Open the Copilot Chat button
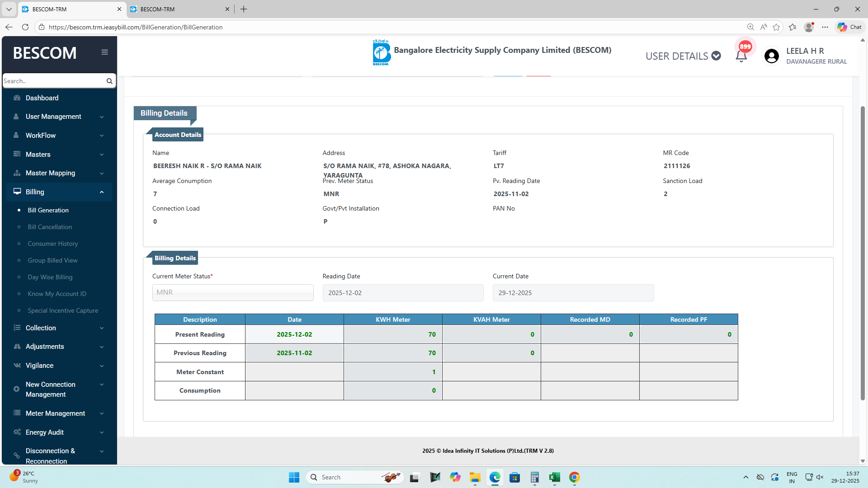868x488 pixels. click(849, 27)
